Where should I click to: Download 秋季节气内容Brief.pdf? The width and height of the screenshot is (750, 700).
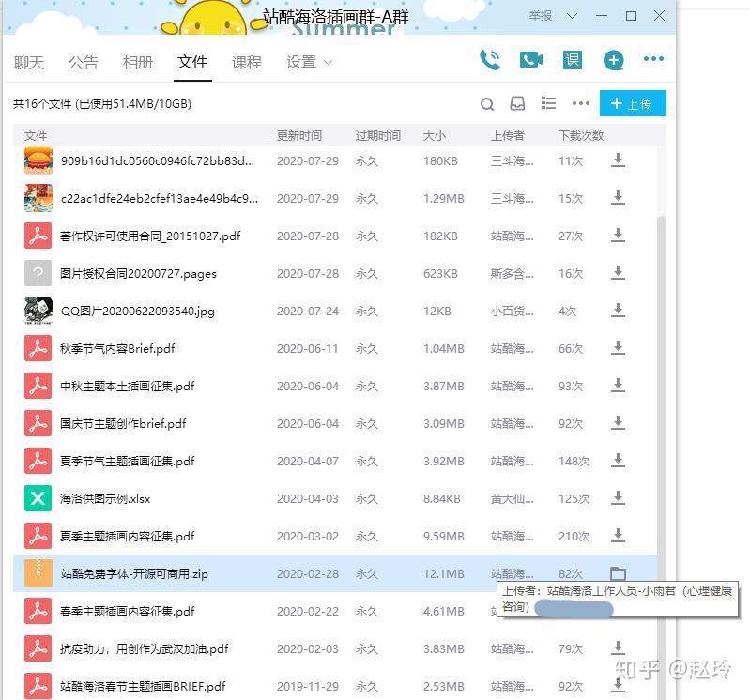618,348
